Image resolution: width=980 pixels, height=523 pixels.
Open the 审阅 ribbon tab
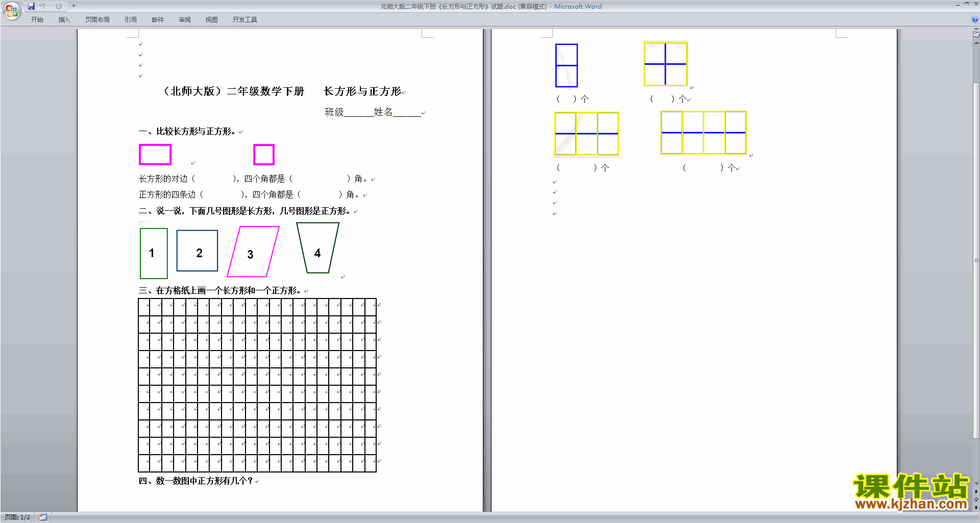185,20
